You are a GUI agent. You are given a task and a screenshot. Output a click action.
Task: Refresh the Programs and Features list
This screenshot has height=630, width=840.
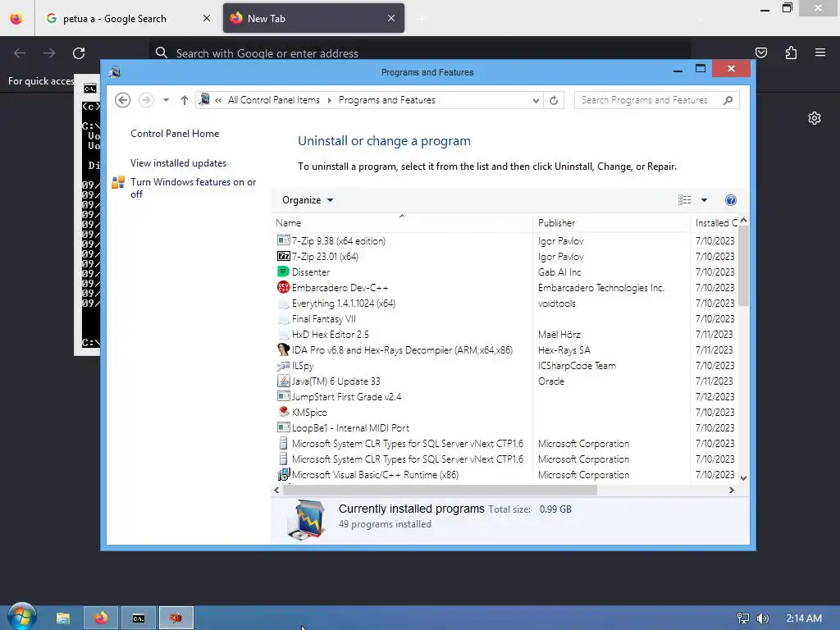[554, 100]
